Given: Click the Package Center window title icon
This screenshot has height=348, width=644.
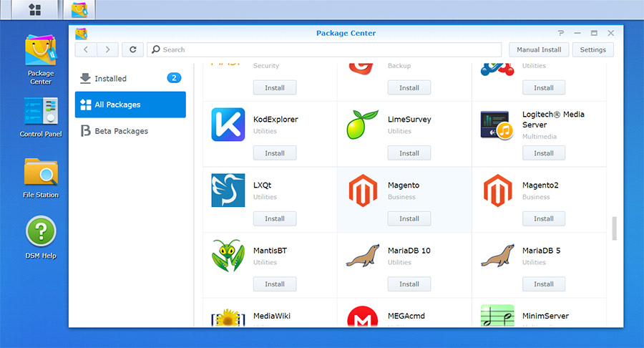Looking at the screenshot, I should click(x=82, y=33).
